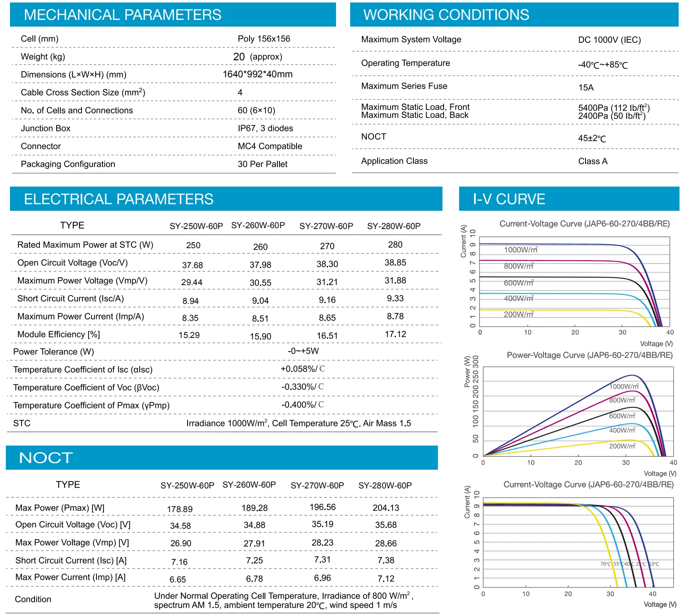Select the NOCT max power value 178.89
The width and height of the screenshot is (682, 616).
click(180, 510)
